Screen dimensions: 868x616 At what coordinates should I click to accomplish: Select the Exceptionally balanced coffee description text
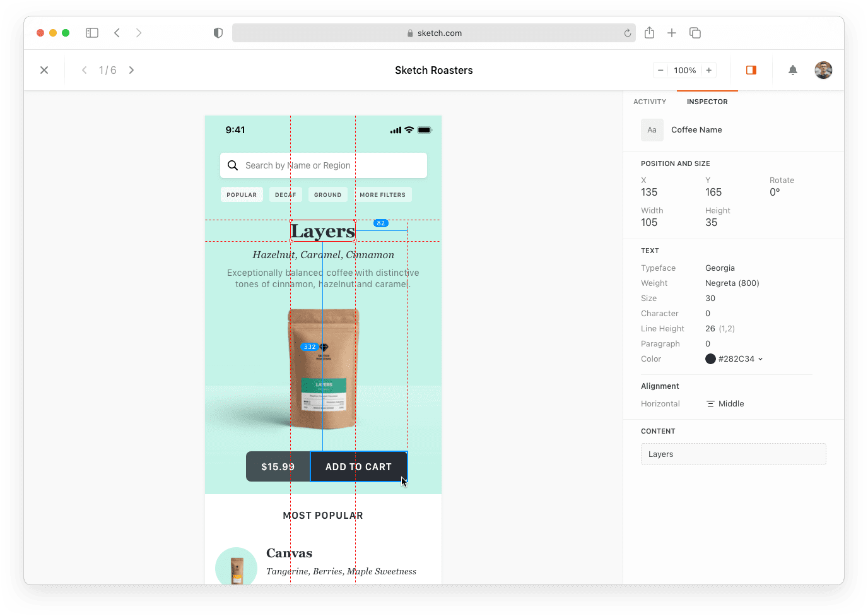[323, 279]
